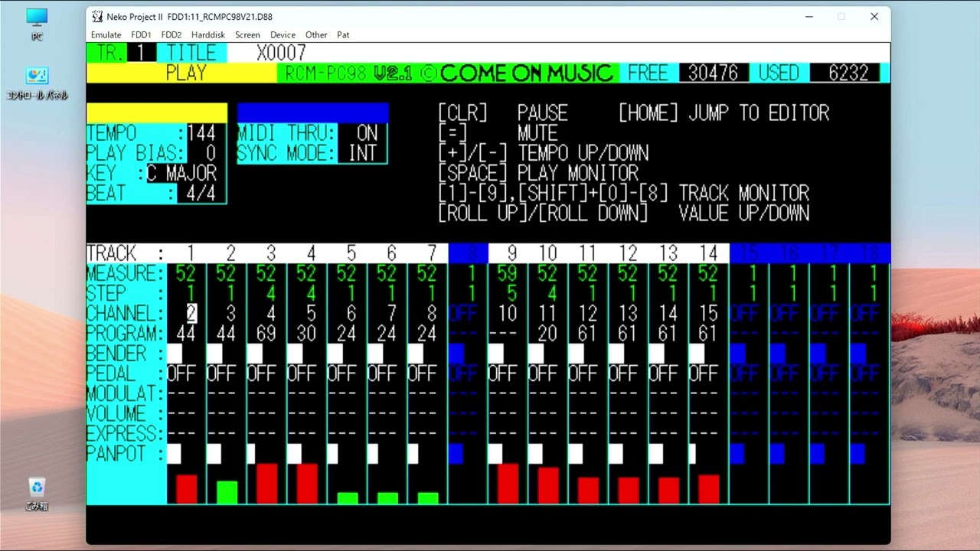Click program value 20 of track 10

pyautogui.click(x=547, y=334)
